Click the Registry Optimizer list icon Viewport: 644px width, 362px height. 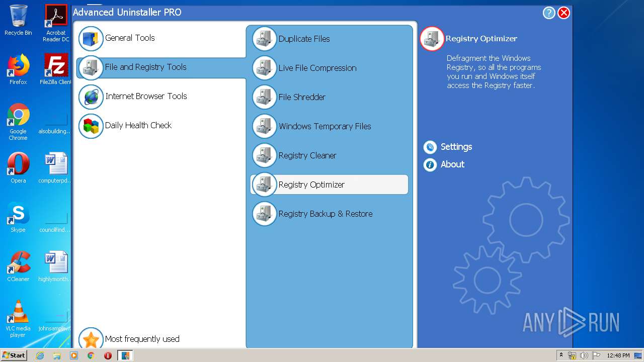tap(264, 185)
